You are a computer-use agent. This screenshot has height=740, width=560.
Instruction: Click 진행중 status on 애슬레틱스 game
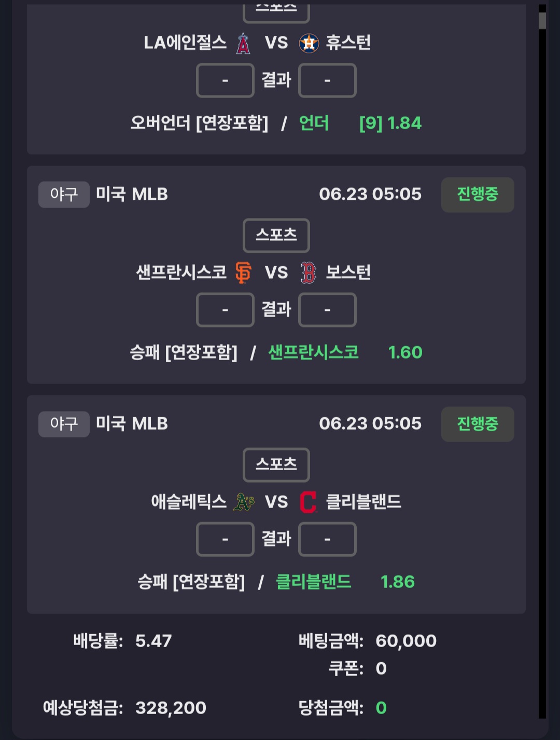point(478,424)
